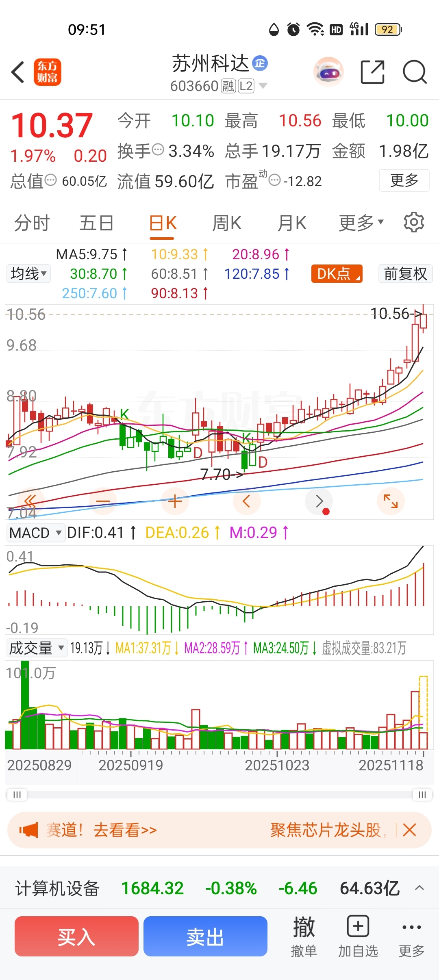This screenshot has width=439, height=980.
Task: Jump to earliest data double-left arrow
Action: pos(30,501)
